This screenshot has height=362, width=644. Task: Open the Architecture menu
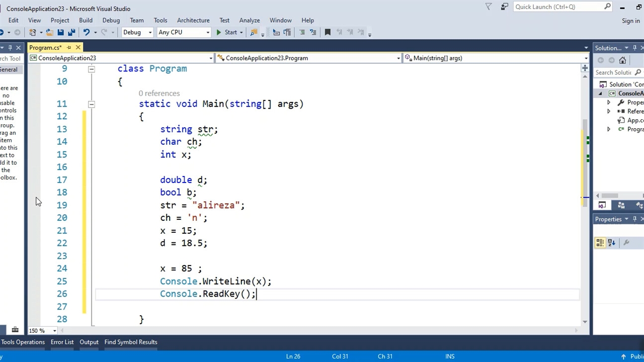coord(193,20)
